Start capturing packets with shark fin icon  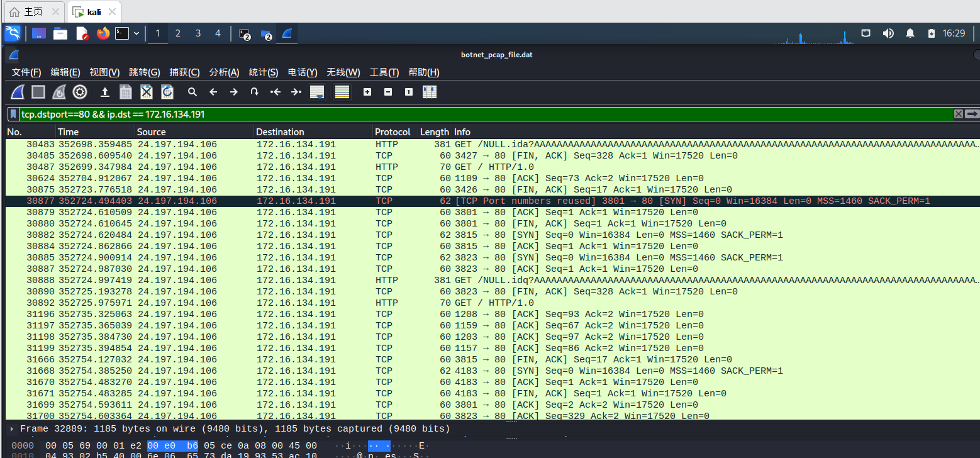click(18, 92)
